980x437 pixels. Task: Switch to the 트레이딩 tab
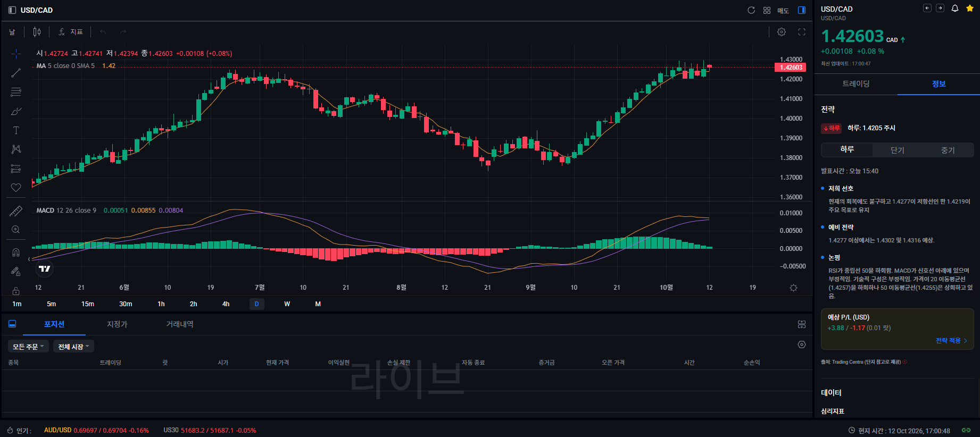tap(856, 84)
